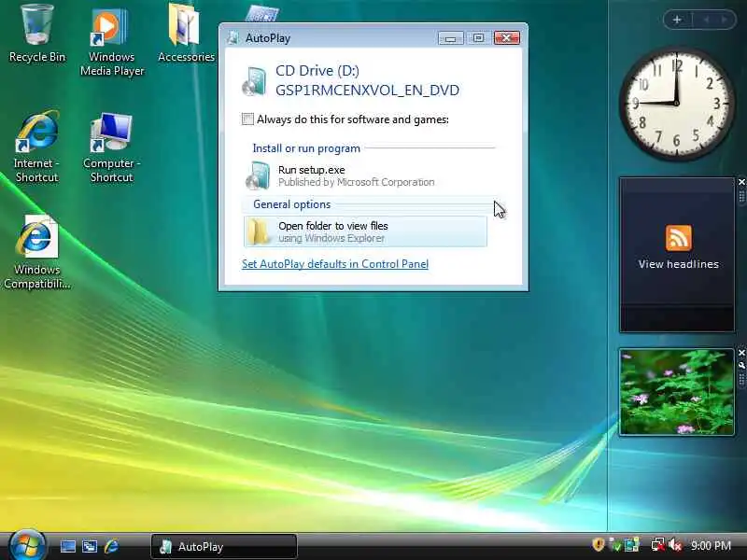Click the AutoPlay taskbar button
The width and height of the screenshot is (747, 560).
[x=224, y=546]
